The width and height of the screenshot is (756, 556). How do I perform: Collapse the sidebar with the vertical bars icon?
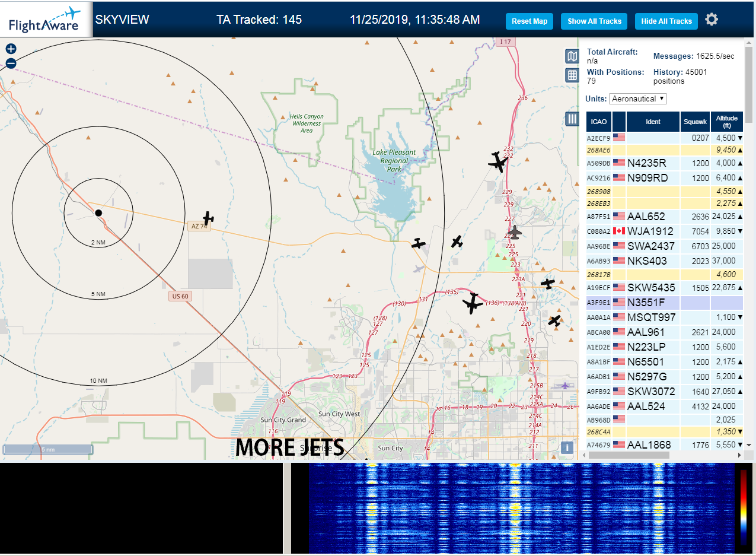(x=572, y=119)
